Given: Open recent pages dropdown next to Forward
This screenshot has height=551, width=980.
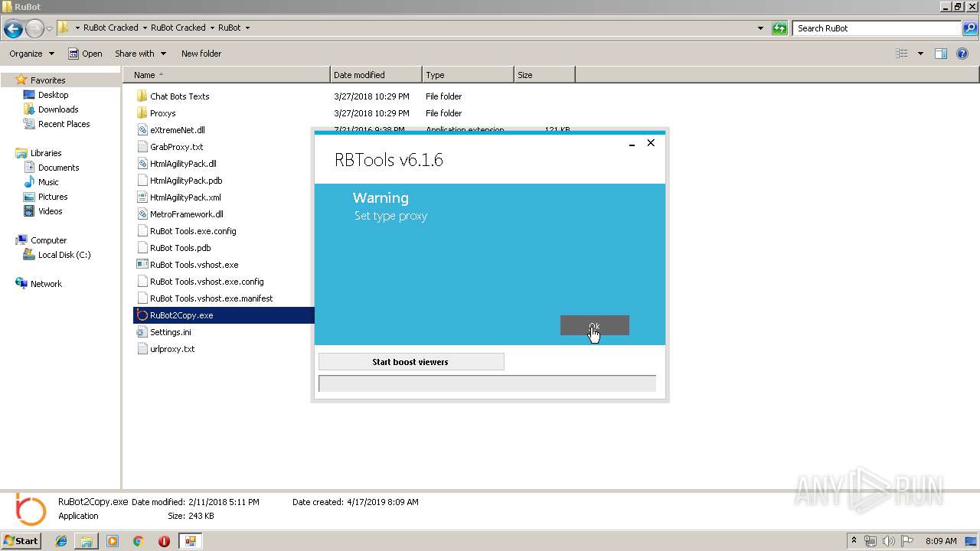Looking at the screenshot, I should coord(49,29).
